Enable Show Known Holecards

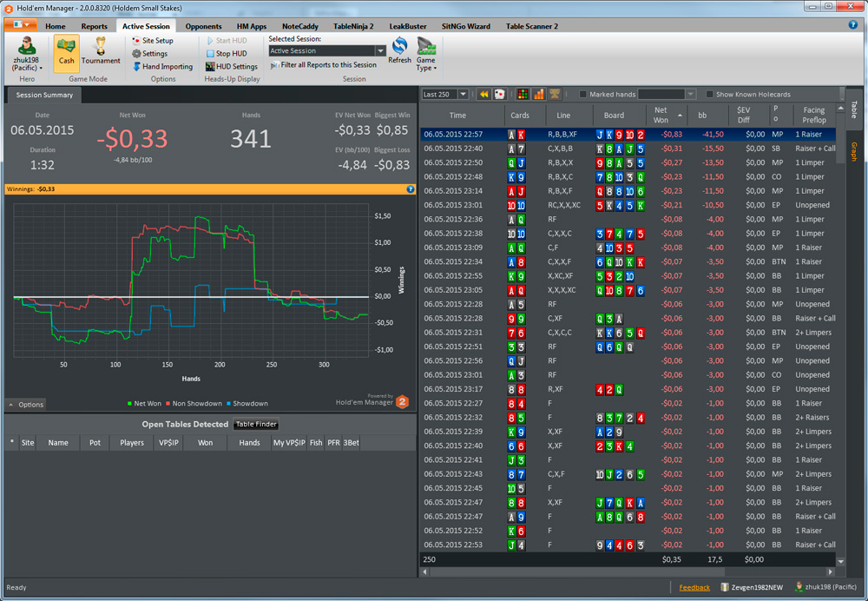710,94
